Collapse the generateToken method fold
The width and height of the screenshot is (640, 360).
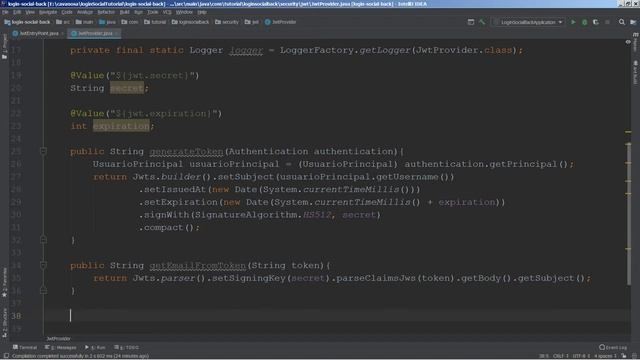coord(43,151)
